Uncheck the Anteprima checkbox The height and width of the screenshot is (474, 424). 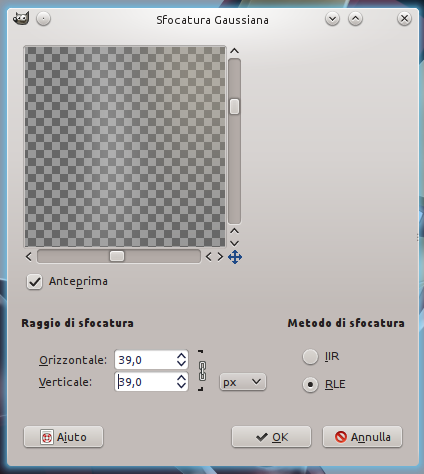(x=34, y=282)
